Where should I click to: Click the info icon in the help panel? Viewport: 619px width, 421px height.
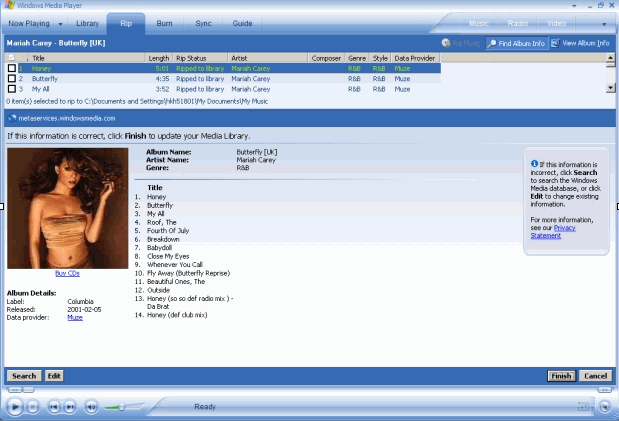point(534,164)
